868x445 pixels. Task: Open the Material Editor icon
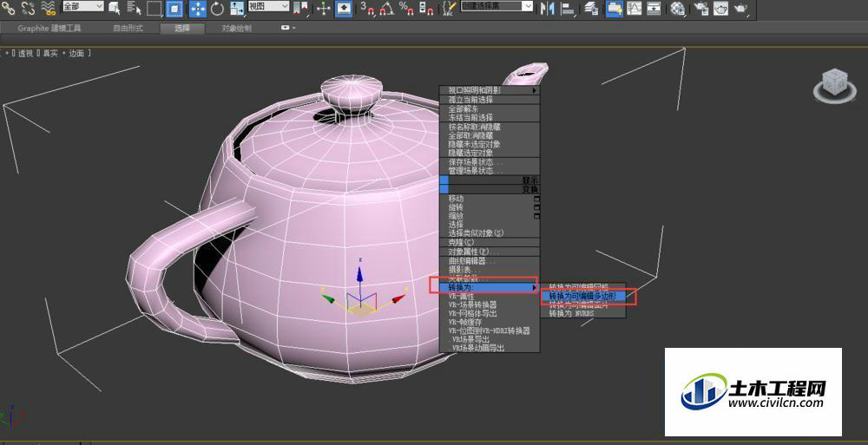coord(678,8)
